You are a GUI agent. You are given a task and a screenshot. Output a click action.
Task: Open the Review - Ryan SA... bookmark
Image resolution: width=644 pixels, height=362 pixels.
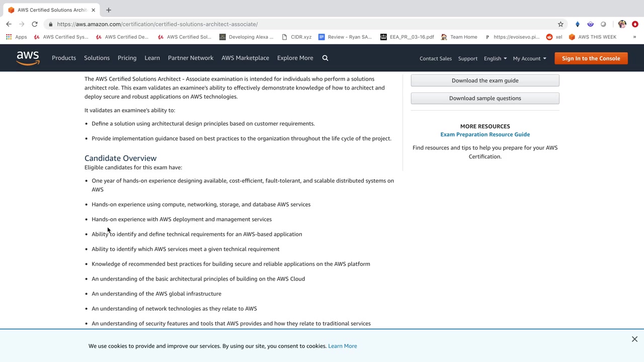click(x=345, y=37)
